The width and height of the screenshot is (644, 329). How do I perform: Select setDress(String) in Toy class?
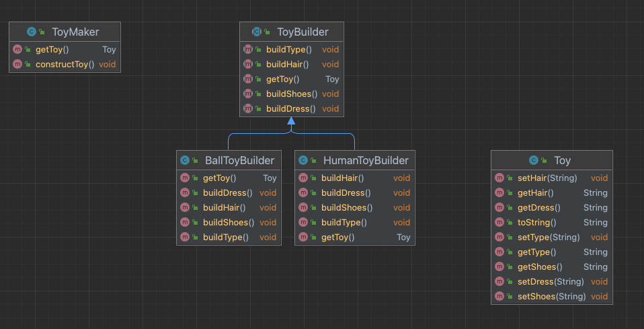pyautogui.click(x=552, y=282)
